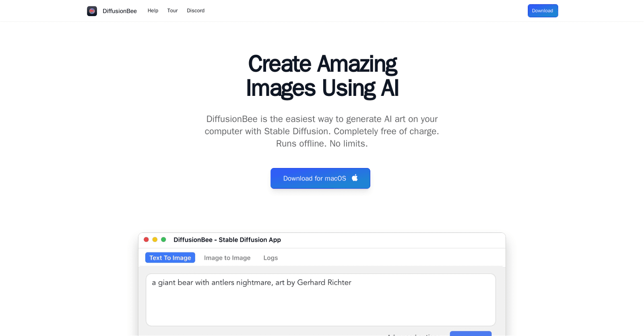Click the green maximize dot in app preview
The width and height of the screenshot is (644, 336).
tap(163, 240)
